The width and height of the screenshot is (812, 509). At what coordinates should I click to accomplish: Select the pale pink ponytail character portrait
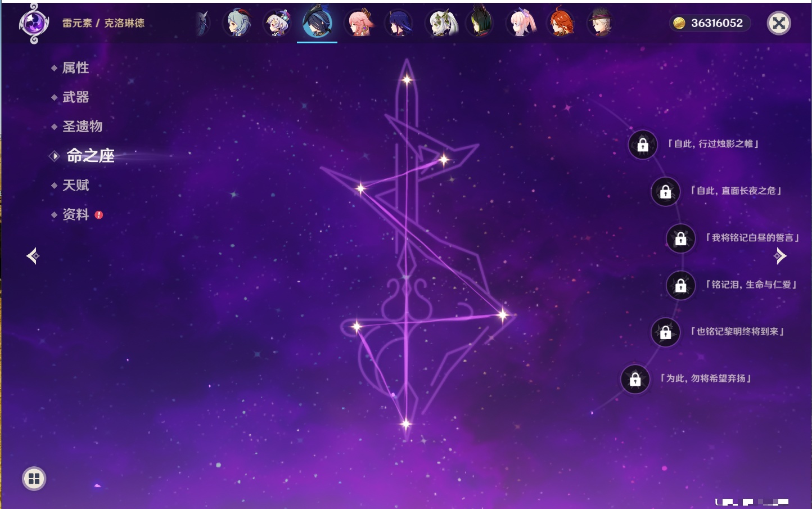[x=521, y=23]
